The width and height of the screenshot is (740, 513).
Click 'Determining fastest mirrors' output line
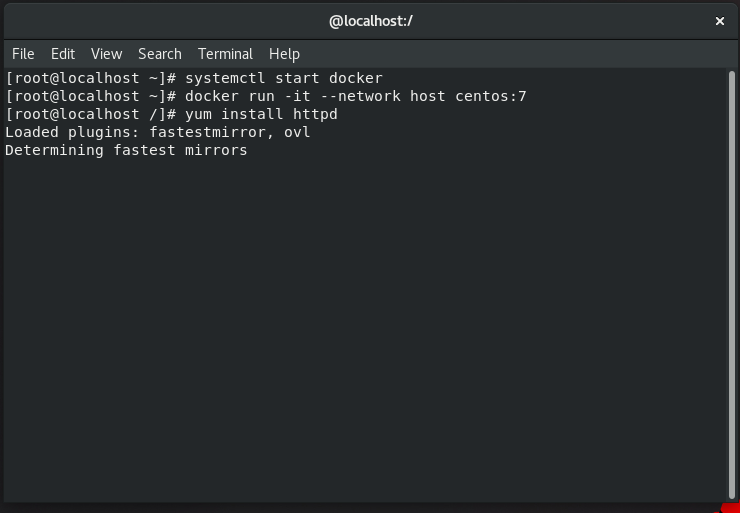(x=126, y=150)
